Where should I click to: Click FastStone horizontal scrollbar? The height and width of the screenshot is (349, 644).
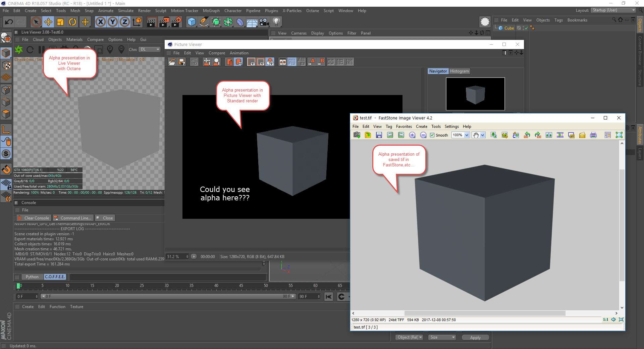click(485, 313)
